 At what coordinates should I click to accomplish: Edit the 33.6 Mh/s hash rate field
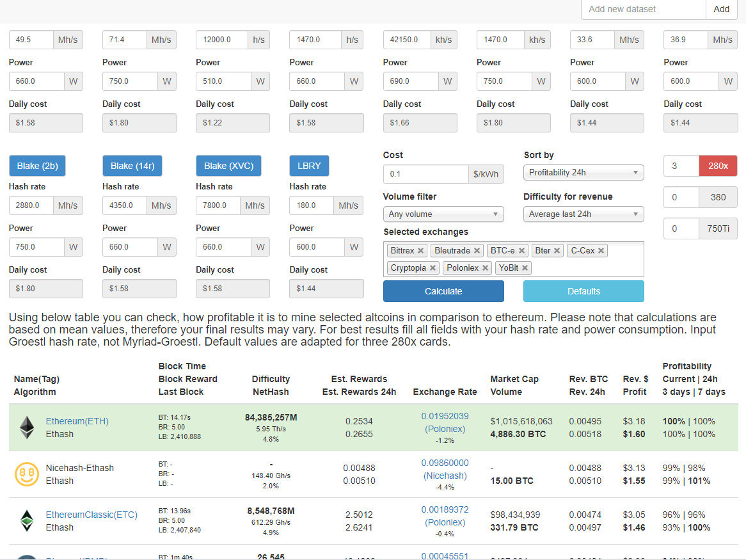(592, 40)
